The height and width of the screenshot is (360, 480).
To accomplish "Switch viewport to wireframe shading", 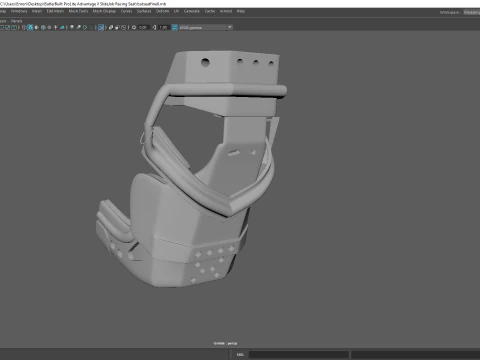I will coord(24,27).
